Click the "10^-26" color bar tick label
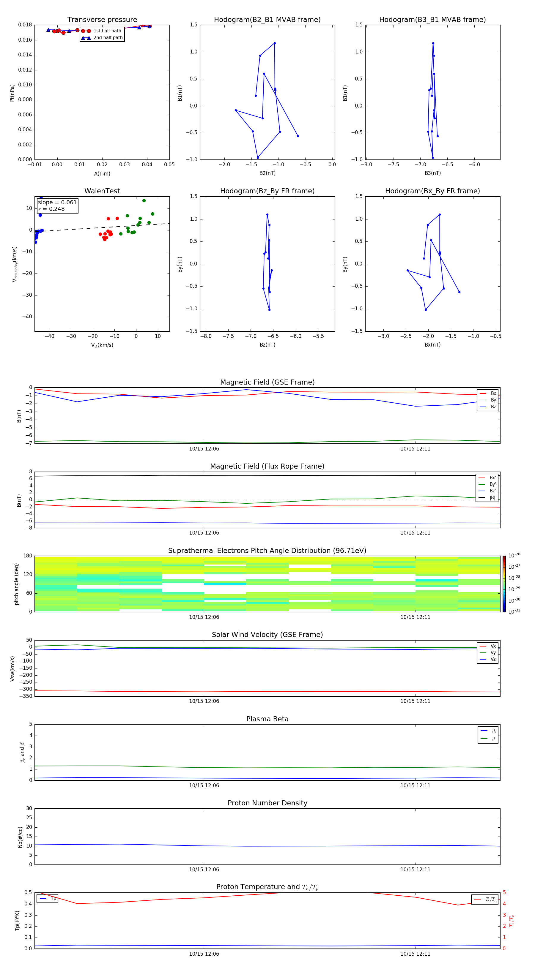This screenshot has height=980, width=535. [514, 555]
